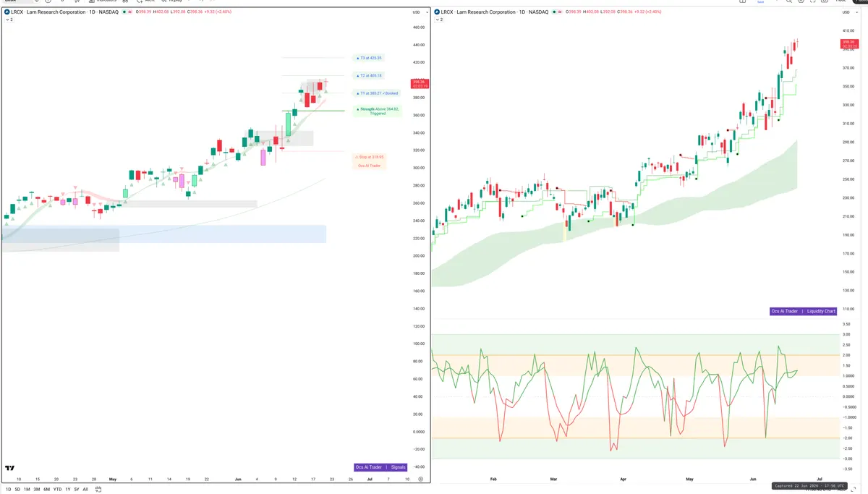Click the LRCX logo on the left chart
Screen dimensions: 868x494
7,12
